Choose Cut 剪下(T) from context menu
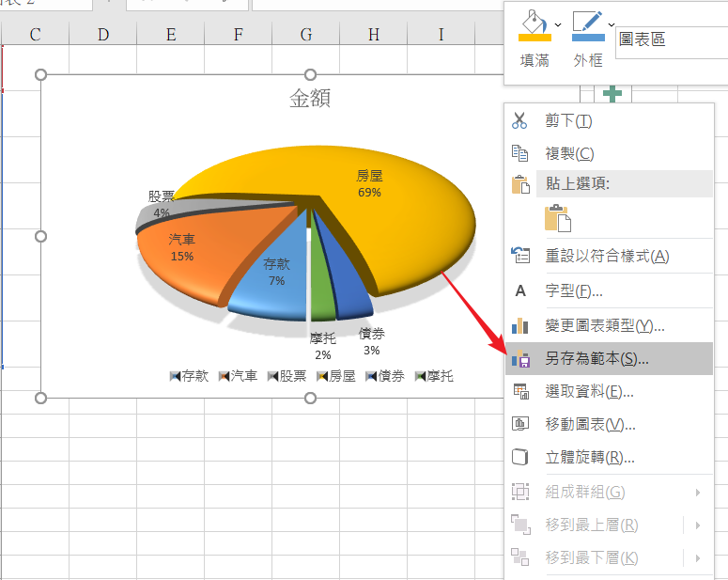This screenshot has width=728, height=580. pyautogui.click(x=609, y=121)
